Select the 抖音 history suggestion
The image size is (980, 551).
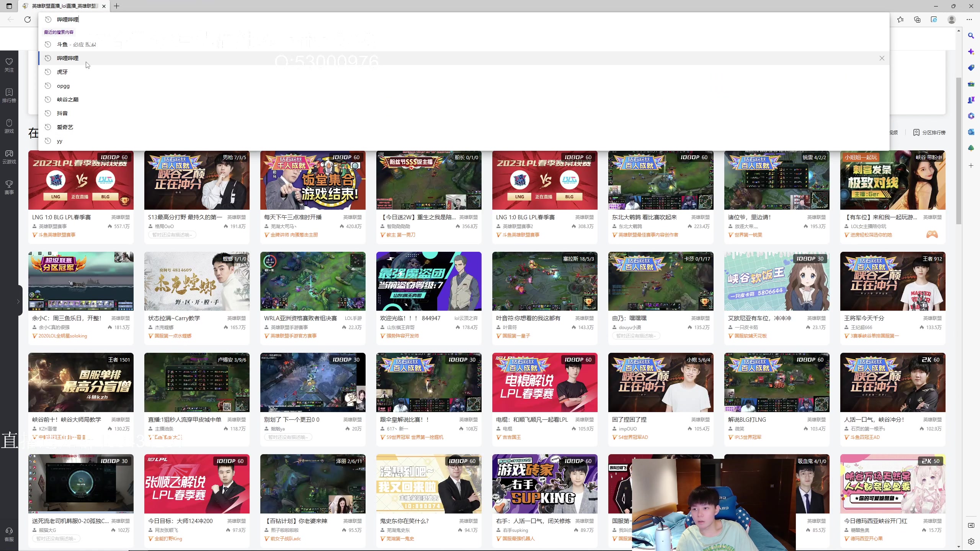pos(464,113)
